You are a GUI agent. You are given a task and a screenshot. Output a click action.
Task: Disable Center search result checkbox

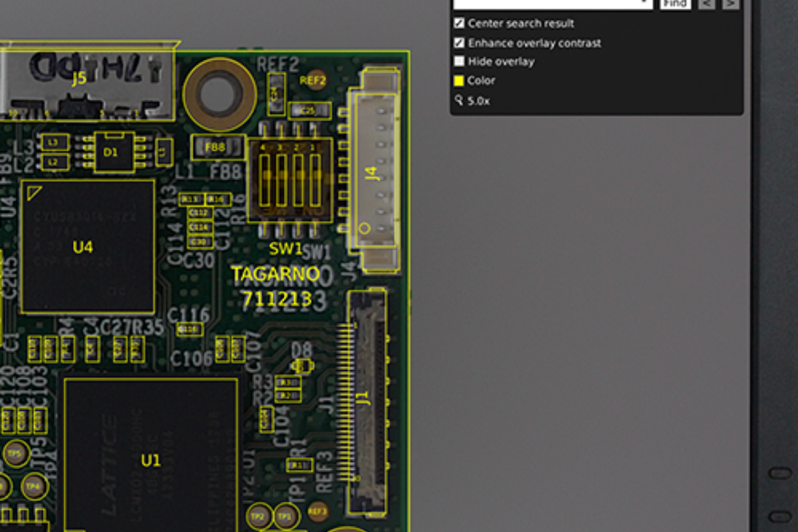pyautogui.click(x=460, y=24)
